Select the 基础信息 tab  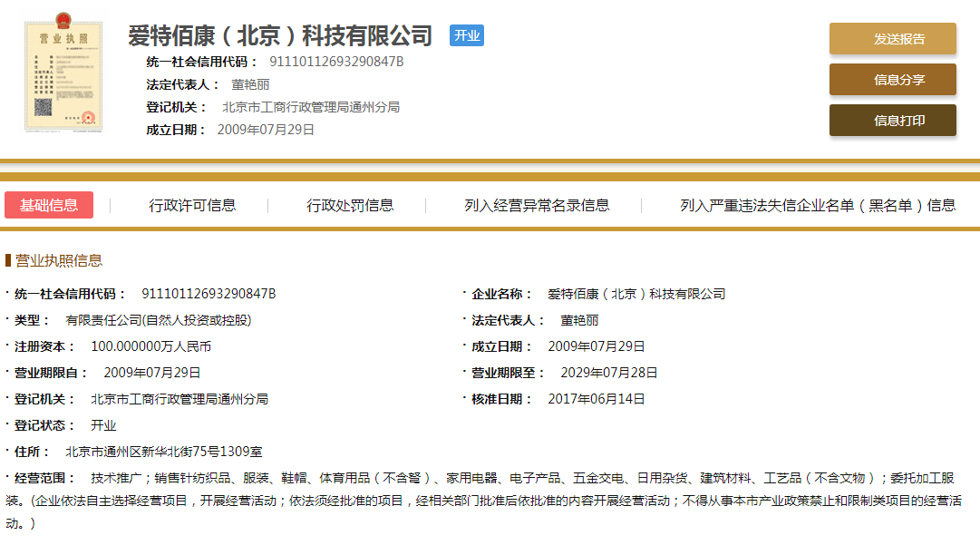tap(49, 205)
